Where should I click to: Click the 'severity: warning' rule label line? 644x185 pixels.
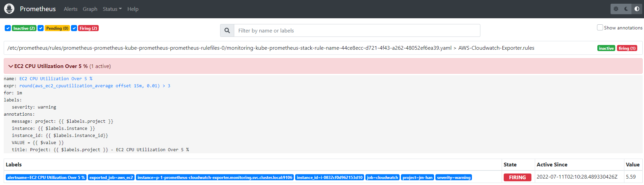click(x=34, y=107)
